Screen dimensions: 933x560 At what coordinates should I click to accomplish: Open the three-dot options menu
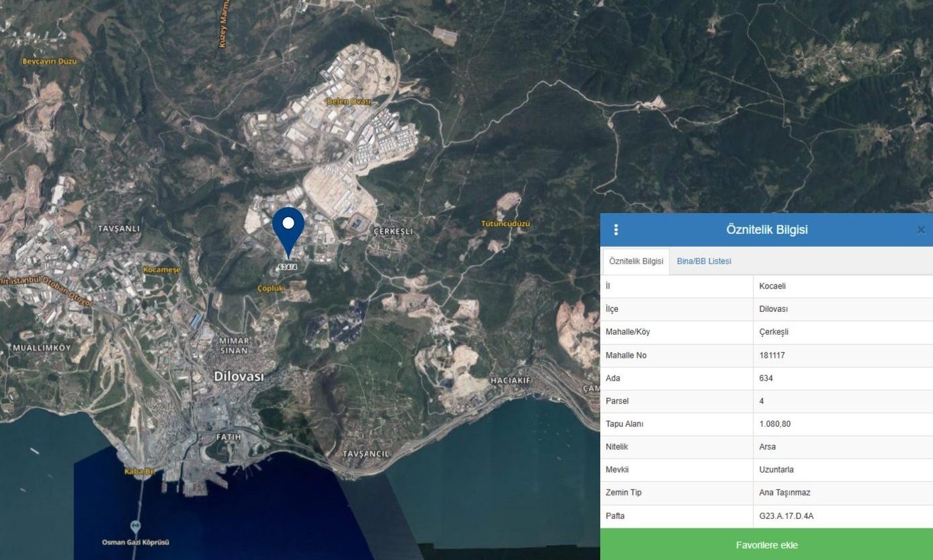[616, 230]
